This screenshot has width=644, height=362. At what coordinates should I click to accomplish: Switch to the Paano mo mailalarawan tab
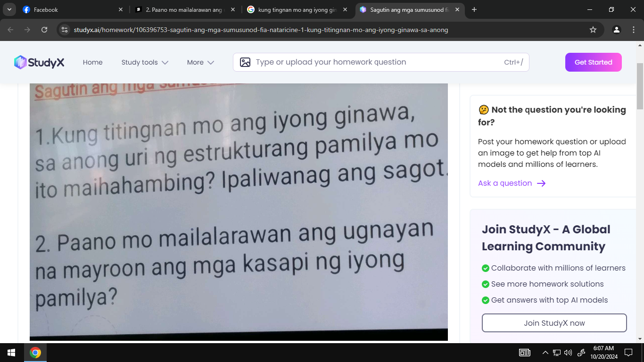[185, 9]
